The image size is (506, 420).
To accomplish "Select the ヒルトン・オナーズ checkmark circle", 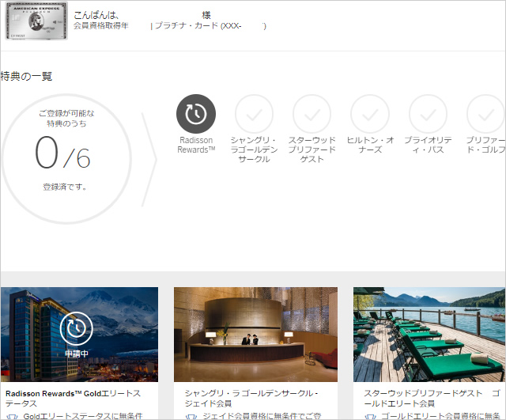I will 370,114.
